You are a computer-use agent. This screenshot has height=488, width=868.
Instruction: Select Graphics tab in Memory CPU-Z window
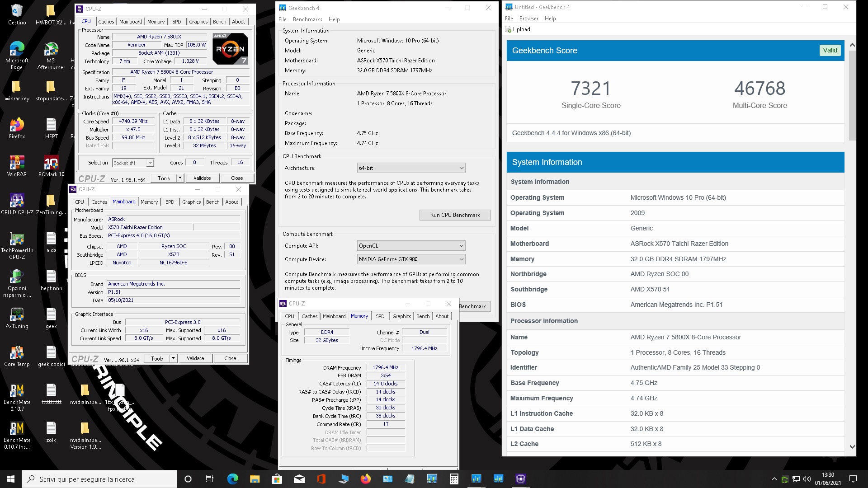(401, 316)
